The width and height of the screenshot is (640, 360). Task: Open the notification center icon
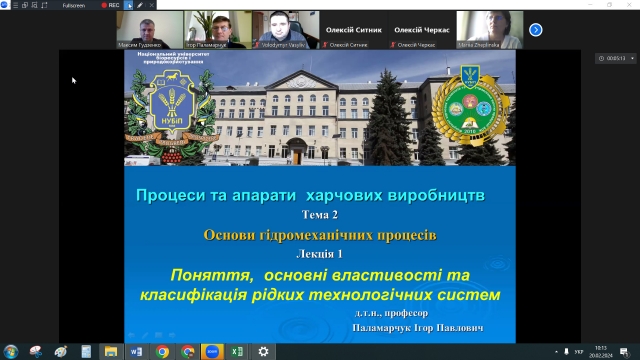click(624, 352)
